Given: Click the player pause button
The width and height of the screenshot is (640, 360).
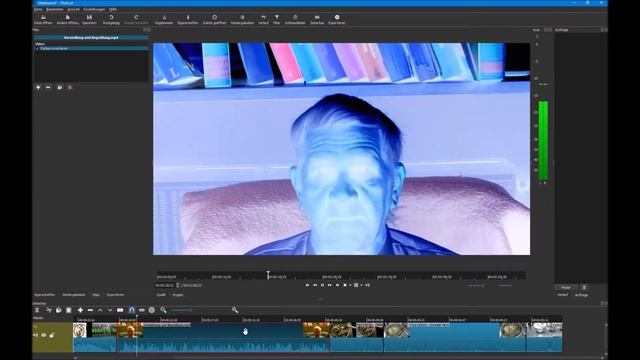Looking at the screenshot, I should (x=322, y=285).
